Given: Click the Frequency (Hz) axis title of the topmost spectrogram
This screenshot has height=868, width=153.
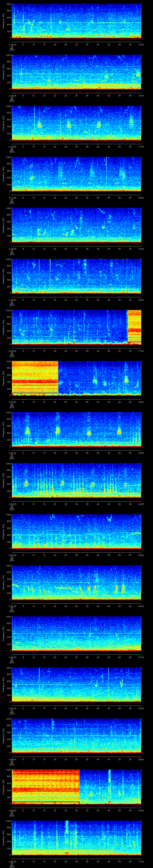Looking at the screenshot, I should 3,21.
